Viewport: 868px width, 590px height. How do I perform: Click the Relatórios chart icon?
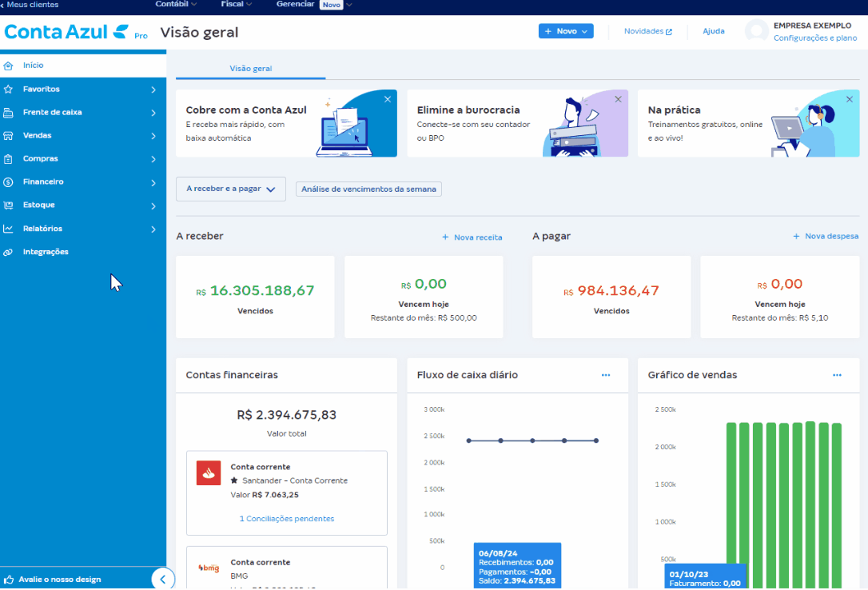click(x=8, y=229)
